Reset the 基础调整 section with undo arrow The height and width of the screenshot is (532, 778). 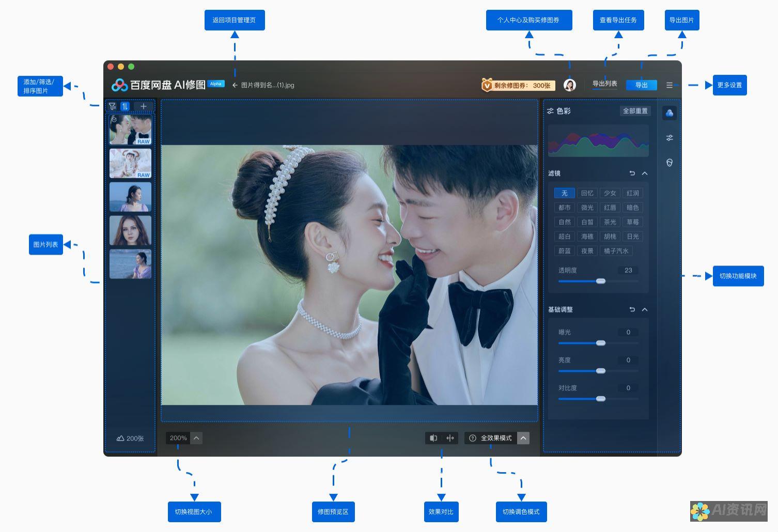coord(632,309)
